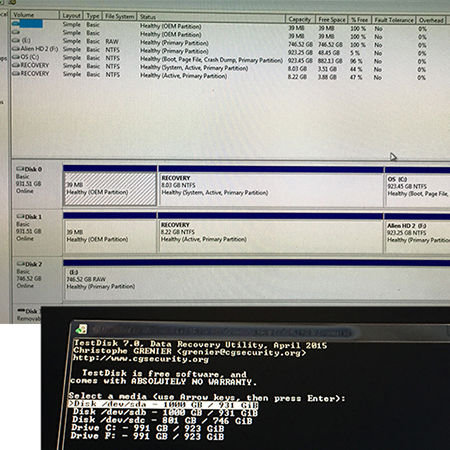Screen dimensions: 450x450
Task: Select 'OS (C:)' in volume list
Action: coord(30,57)
